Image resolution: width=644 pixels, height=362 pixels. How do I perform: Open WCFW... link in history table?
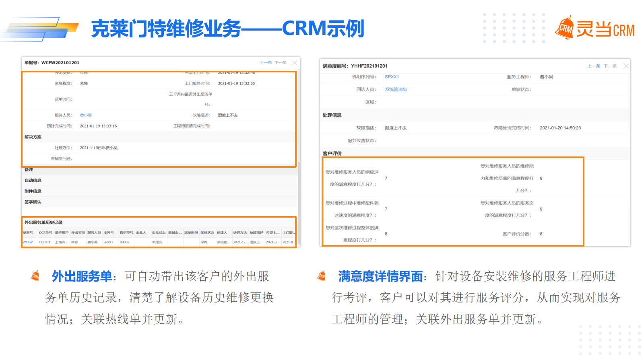click(x=29, y=242)
